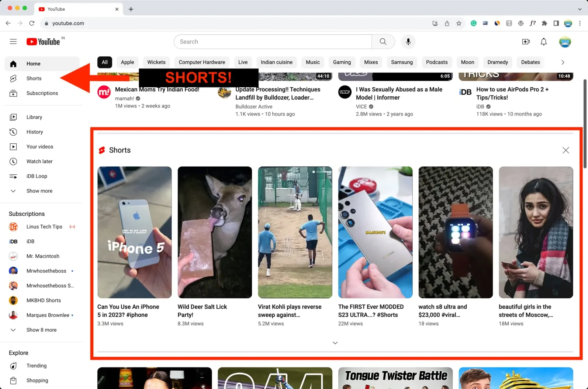Select the Apple filter chip
This screenshot has height=389, width=588.
(x=128, y=62)
